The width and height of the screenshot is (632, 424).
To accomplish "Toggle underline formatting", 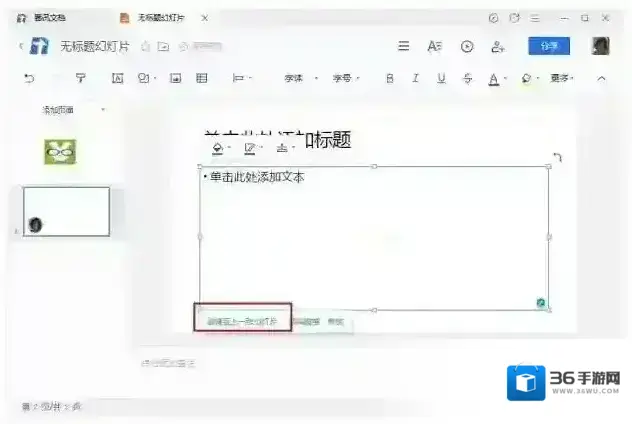I will 440,78.
